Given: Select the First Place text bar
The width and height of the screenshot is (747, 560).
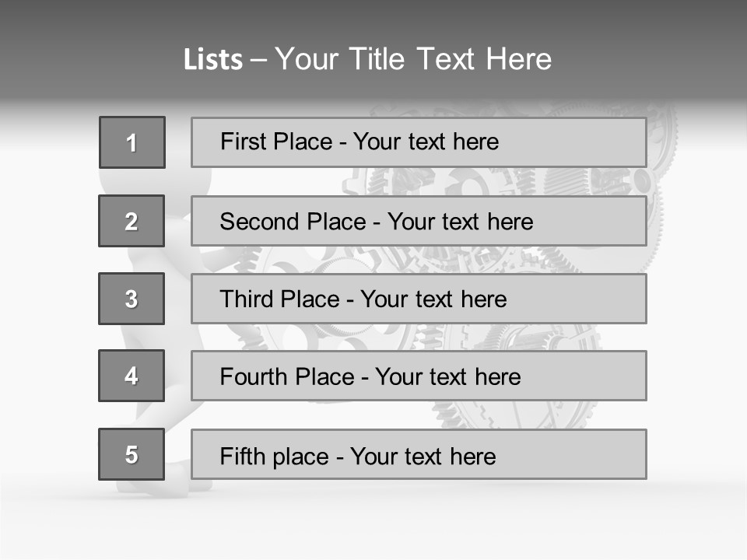Looking at the screenshot, I should click(419, 142).
